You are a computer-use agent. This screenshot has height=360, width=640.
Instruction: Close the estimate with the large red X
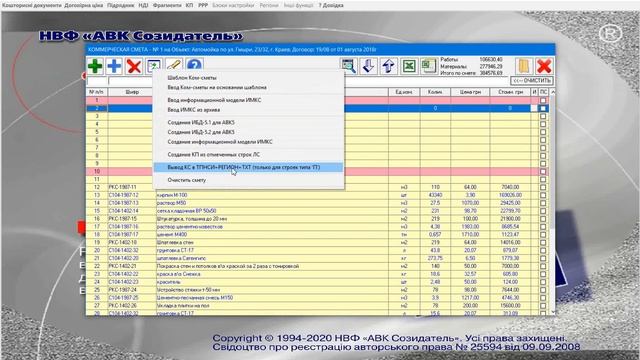pyautogui.click(x=544, y=66)
